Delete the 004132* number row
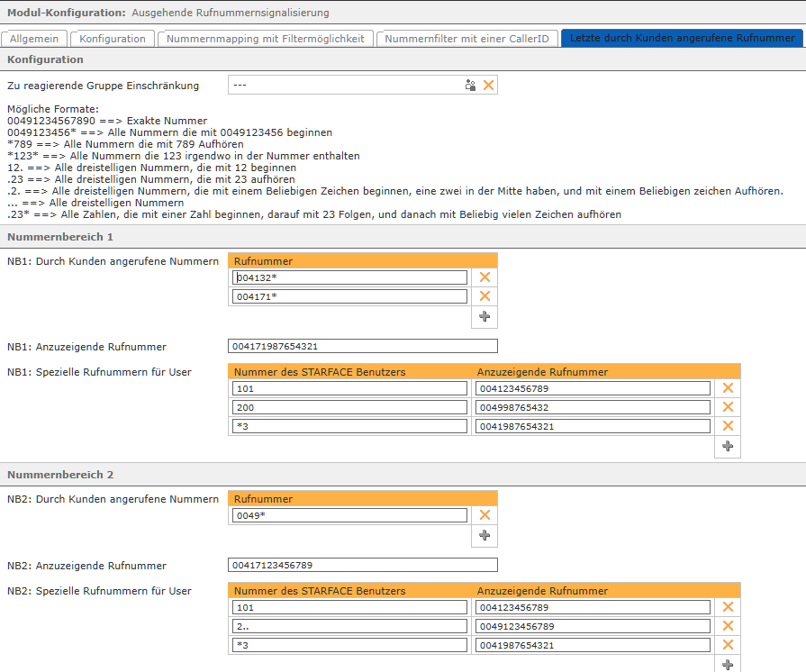The image size is (806, 672). (485, 277)
